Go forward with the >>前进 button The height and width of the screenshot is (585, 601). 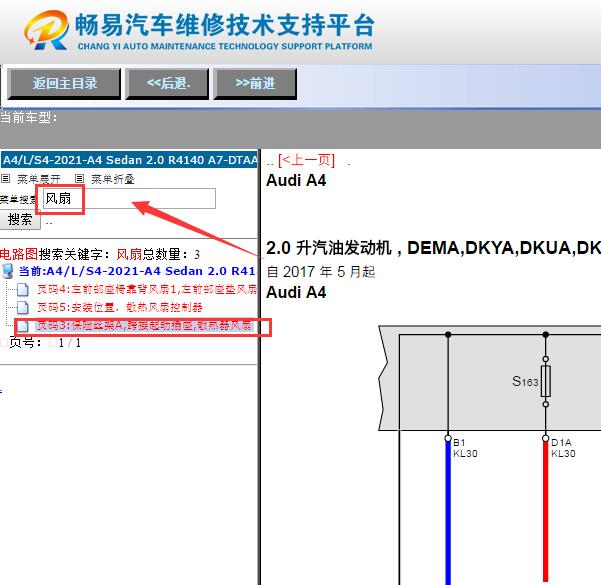(x=255, y=84)
